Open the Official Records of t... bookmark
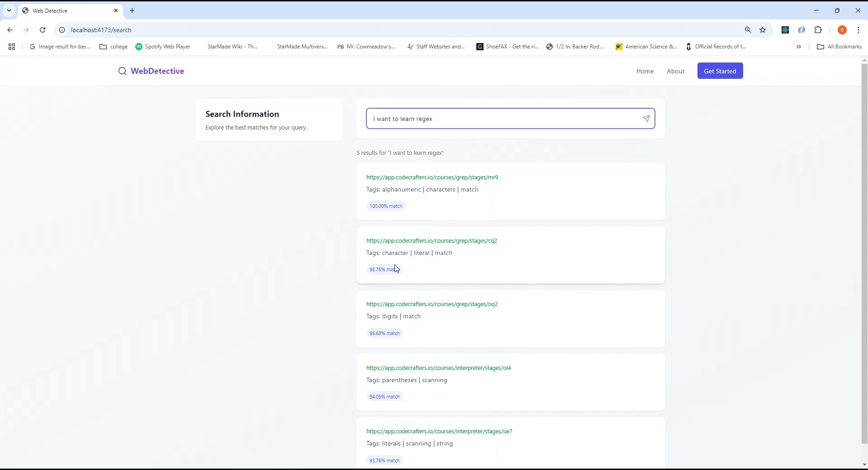Screen dimensions: 868x470 716,47
